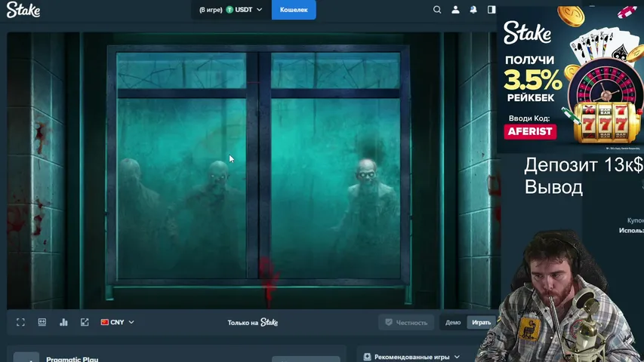Screen dimensions: 644x362
Task: Switch to Демо mode
Action: click(x=453, y=323)
